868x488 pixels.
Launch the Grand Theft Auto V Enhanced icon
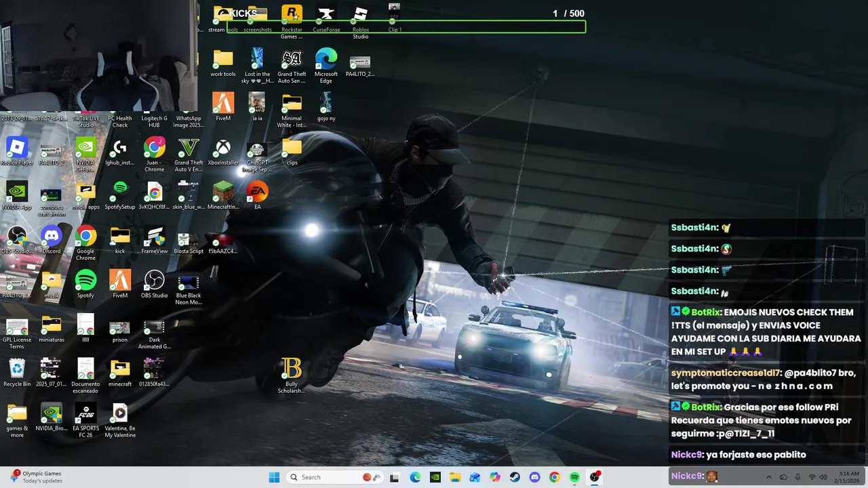(189, 154)
